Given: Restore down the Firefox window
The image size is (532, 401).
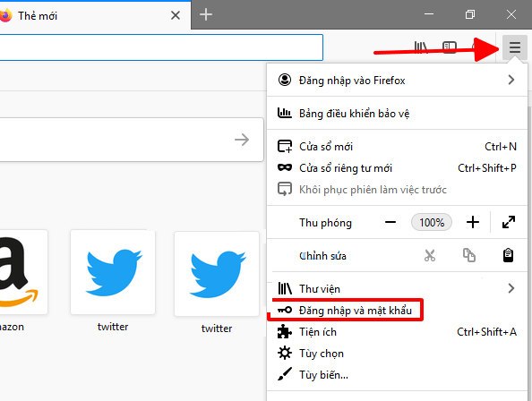Looking at the screenshot, I should pyautogui.click(x=470, y=14).
